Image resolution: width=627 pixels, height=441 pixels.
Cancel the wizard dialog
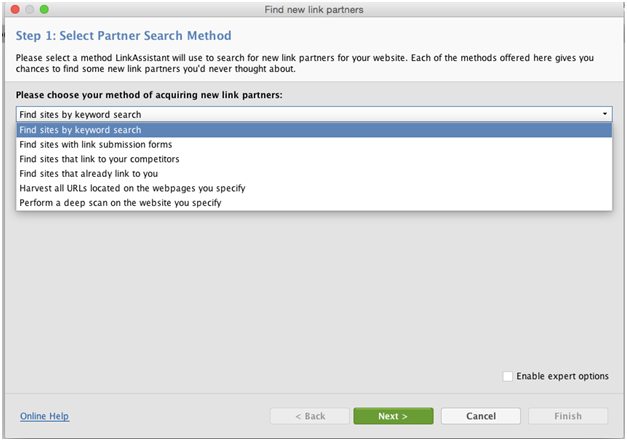(x=481, y=416)
